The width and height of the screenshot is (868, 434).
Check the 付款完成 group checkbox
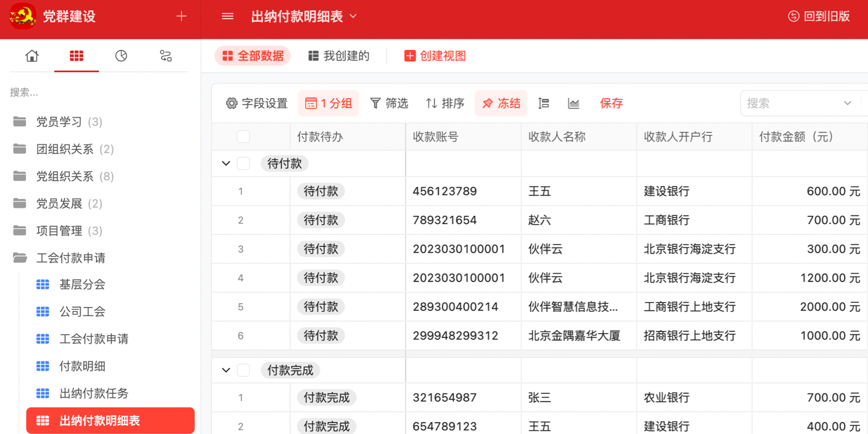(x=244, y=370)
